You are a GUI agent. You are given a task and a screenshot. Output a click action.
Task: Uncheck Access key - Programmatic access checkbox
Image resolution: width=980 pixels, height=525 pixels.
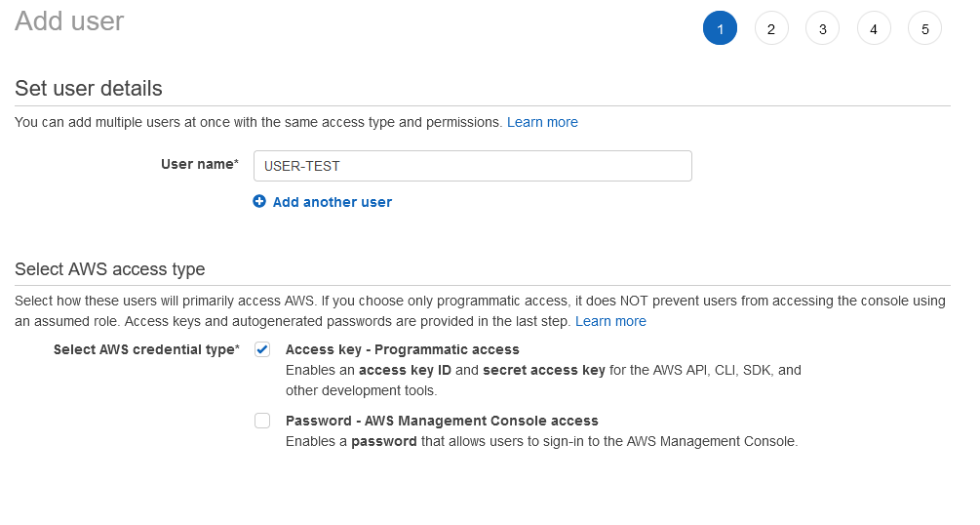click(262, 349)
